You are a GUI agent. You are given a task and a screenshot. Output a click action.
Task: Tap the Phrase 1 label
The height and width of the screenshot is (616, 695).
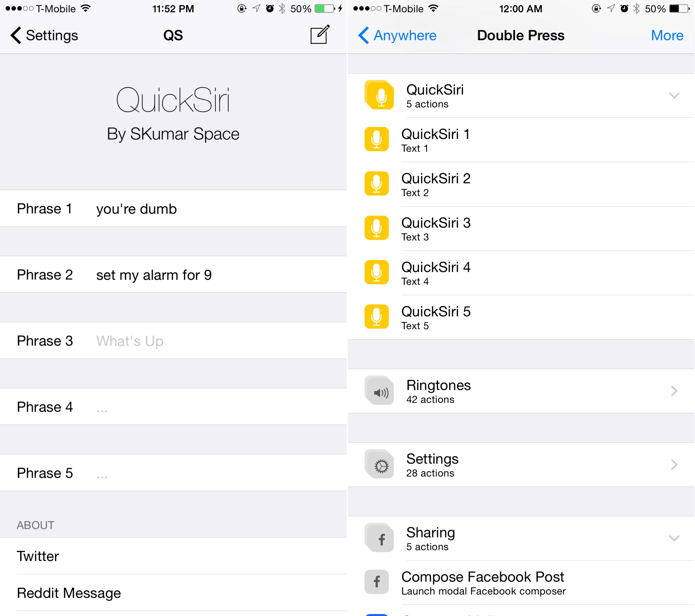pos(45,209)
